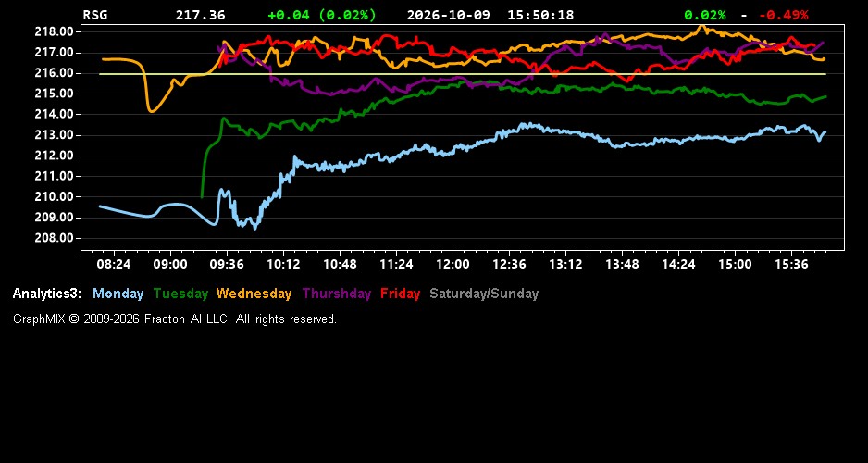This screenshot has width=868, height=463.
Task: Click the 215.00 y-axis label
Action: click(55, 94)
